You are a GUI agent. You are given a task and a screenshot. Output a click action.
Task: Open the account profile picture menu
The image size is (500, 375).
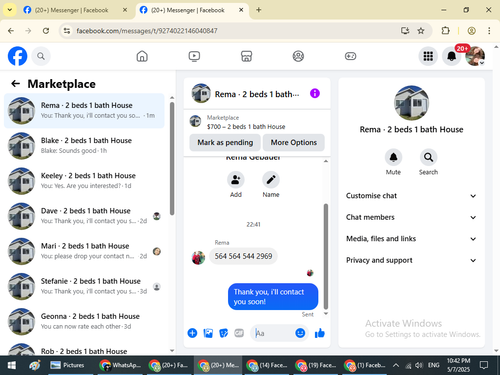click(x=475, y=56)
